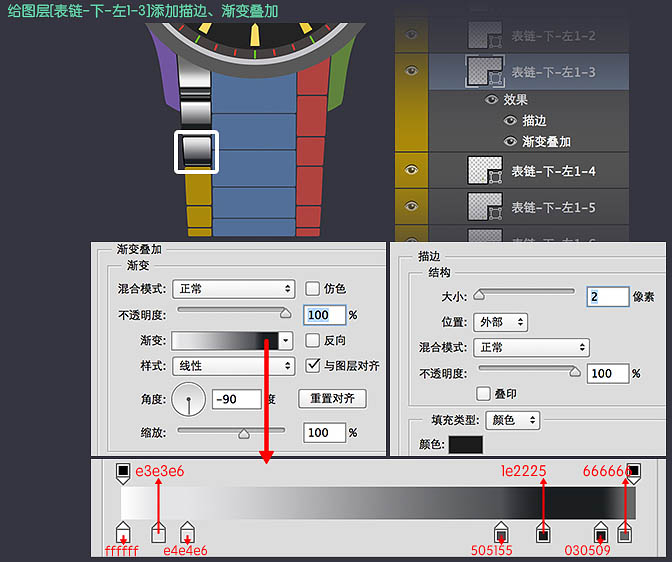Viewport: 672px width, 562px height.
Task: Select layer thumbnail of 表链-下-左1-2
Action: (x=485, y=36)
